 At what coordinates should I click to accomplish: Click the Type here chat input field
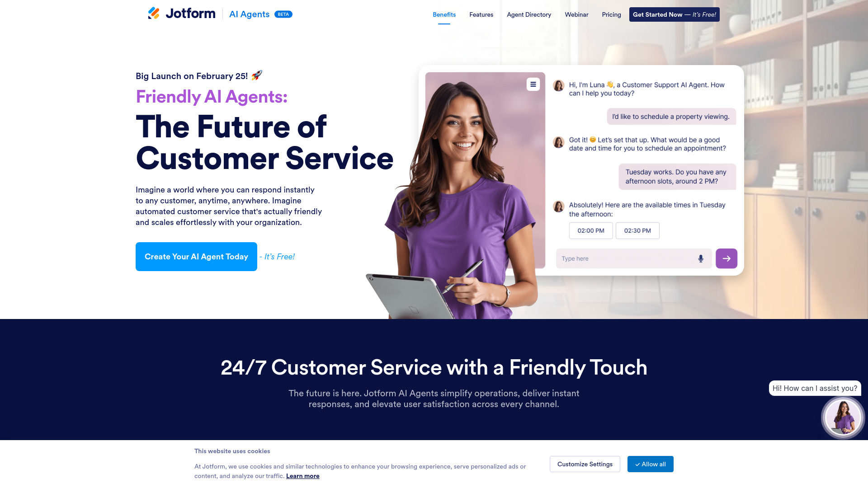(626, 258)
